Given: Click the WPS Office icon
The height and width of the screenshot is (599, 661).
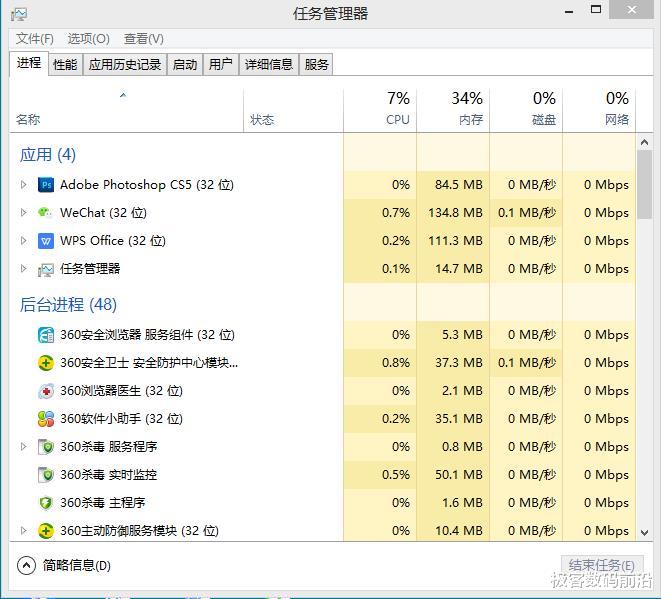Looking at the screenshot, I should (46, 241).
